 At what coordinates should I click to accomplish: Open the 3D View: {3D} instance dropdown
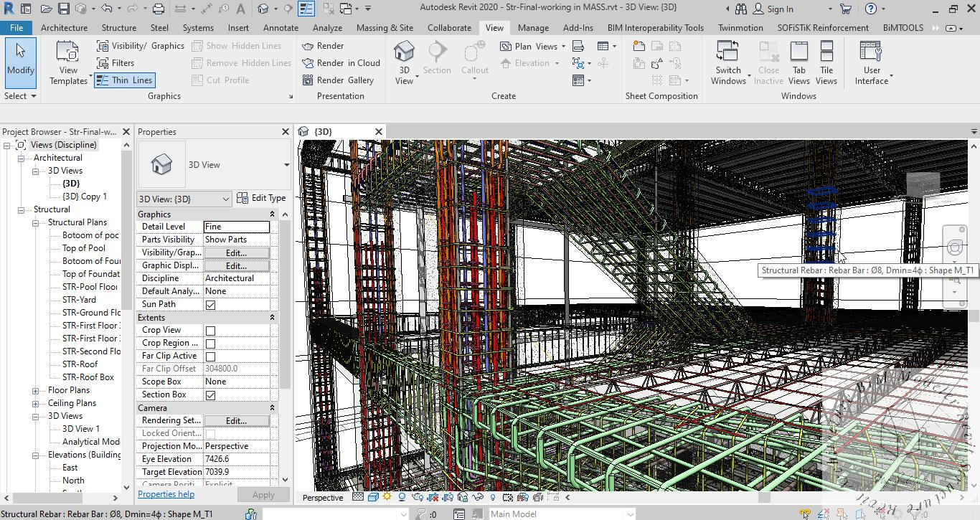184,199
